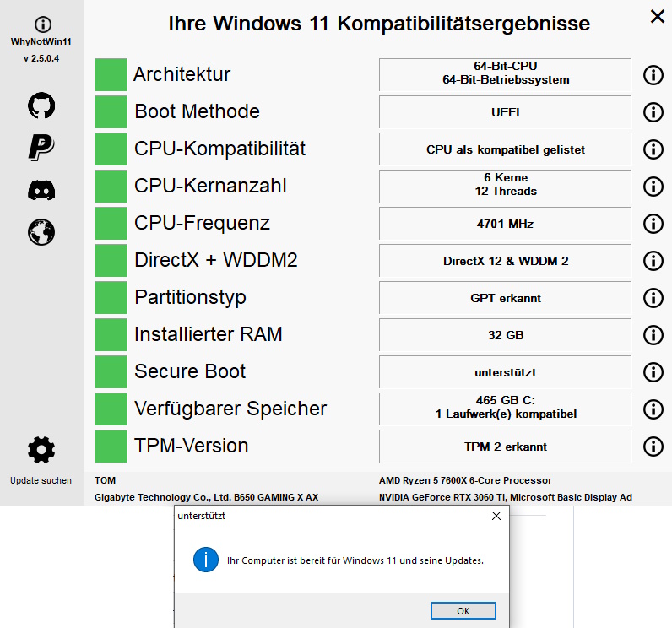This screenshot has height=628, width=672.
Task: Click the green Secure Boot status square
Action: pyautogui.click(x=111, y=372)
